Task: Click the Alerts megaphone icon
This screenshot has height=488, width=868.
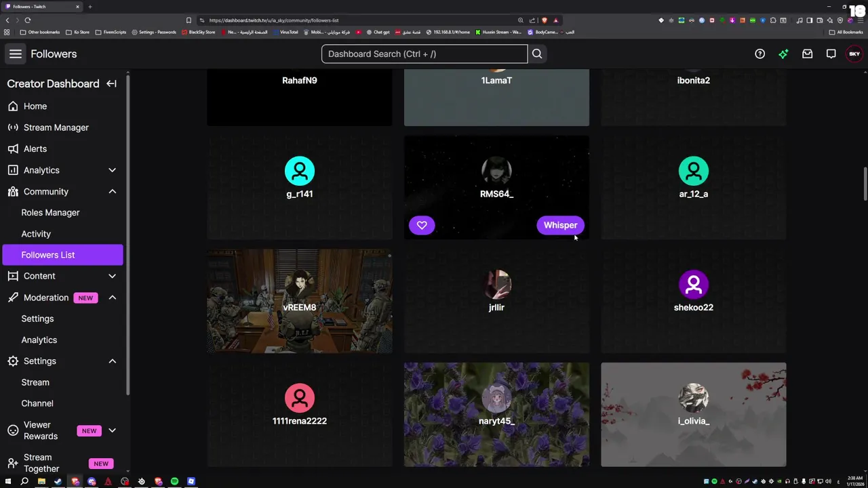Action: [x=13, y=149]
